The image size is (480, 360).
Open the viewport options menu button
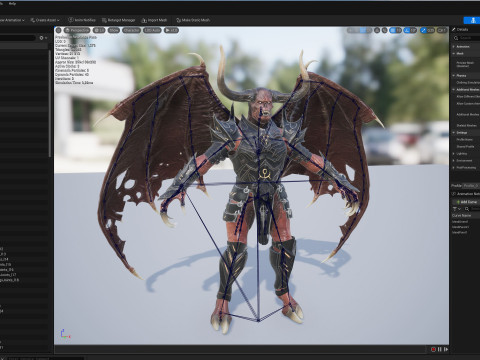59,30
